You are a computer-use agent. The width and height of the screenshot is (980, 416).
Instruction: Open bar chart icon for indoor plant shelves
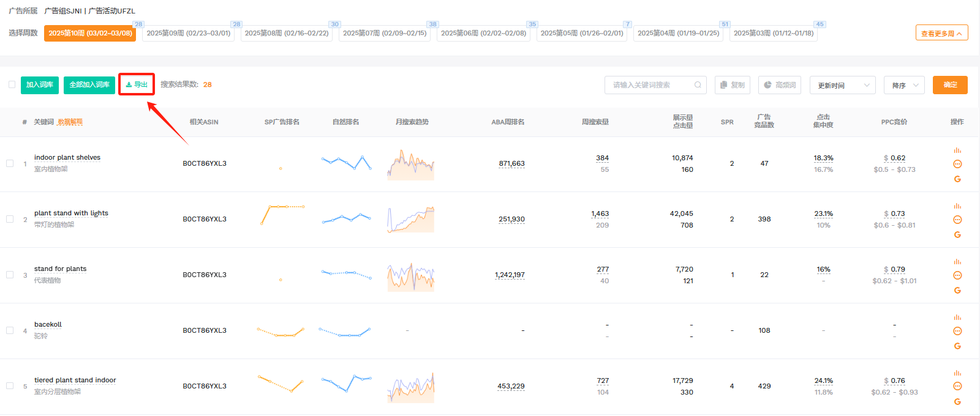[957, 150]
